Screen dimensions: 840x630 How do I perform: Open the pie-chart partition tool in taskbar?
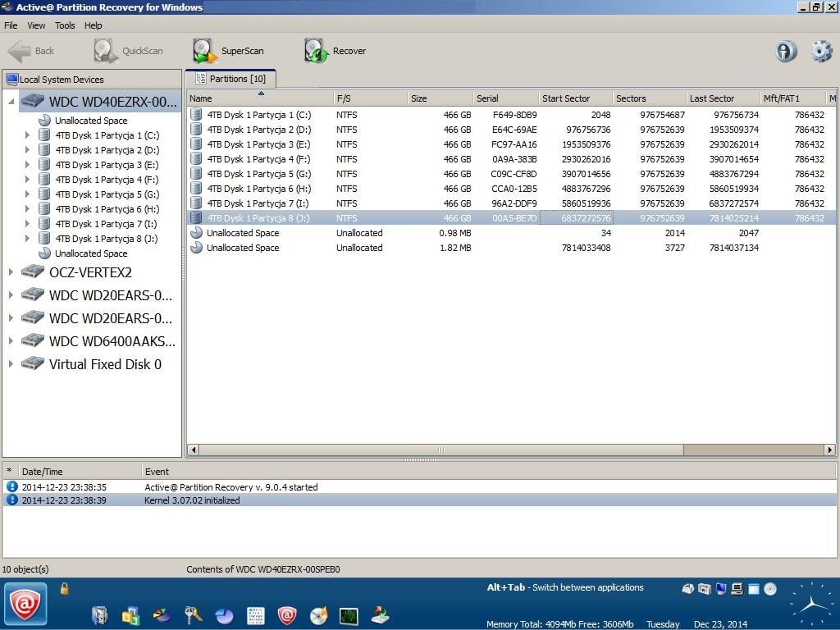225,616
